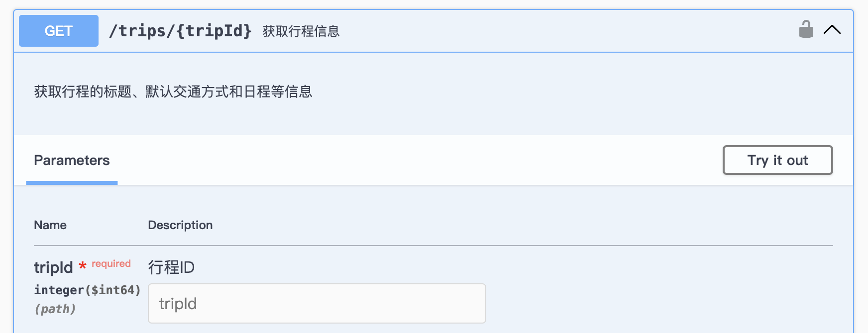Switch to the Parameters tab
The height and width of the screenshot is (333, 868).
click(71, 160)
